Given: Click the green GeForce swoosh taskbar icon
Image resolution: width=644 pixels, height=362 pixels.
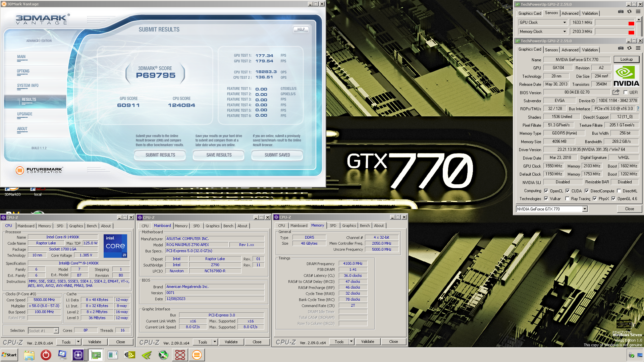Looking at the screenshot, I should pyautogui.click(x=147, y=355).
